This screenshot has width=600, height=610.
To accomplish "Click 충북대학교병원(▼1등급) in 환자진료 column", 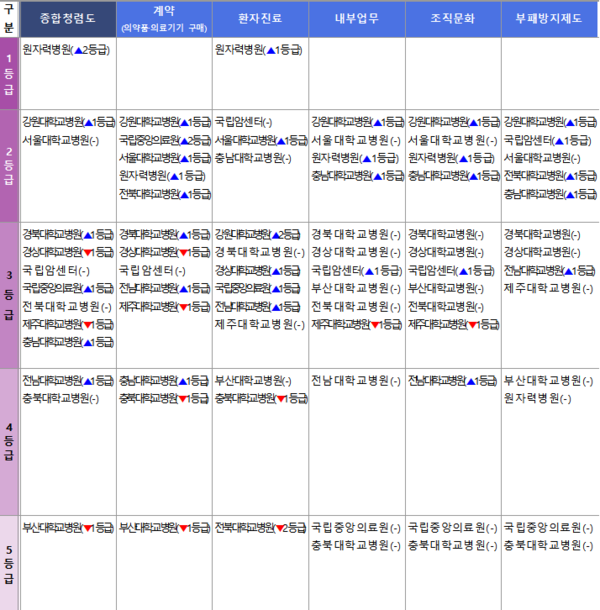I will pyautogui.click(x=261, y=398).
